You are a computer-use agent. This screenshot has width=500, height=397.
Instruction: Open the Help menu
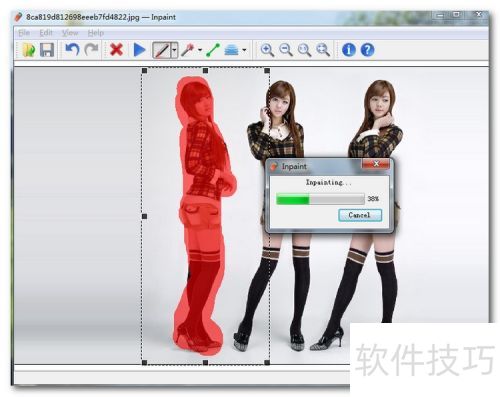tap(96, 33)
